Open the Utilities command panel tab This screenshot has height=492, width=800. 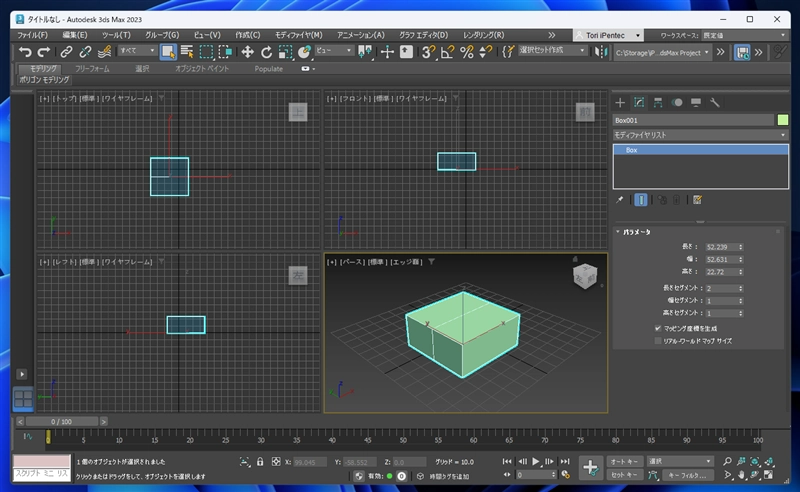[x=714, y=103]
